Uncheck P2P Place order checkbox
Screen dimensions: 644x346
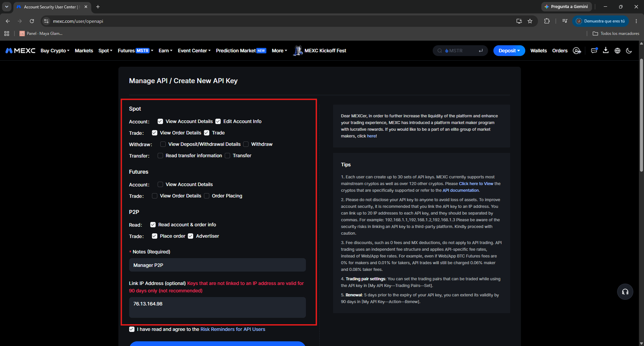tap(155, 236)
